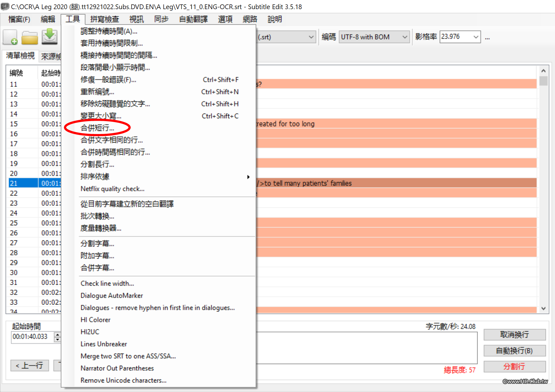Choose 重新編號... menu entry
The height and width of the screenshot is (392, 555).
pos(159,92)
